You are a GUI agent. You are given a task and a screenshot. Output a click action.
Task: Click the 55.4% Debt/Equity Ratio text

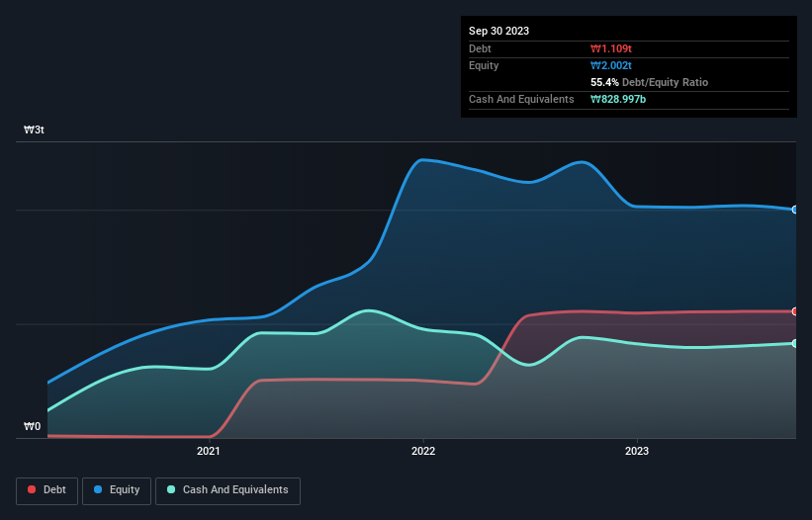pos(649,82)
